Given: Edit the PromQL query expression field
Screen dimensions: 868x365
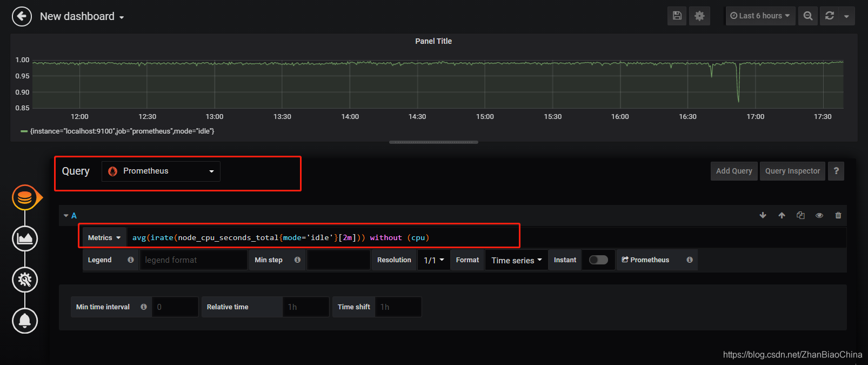Looking at the screenshot, I should tap(486, 237).
